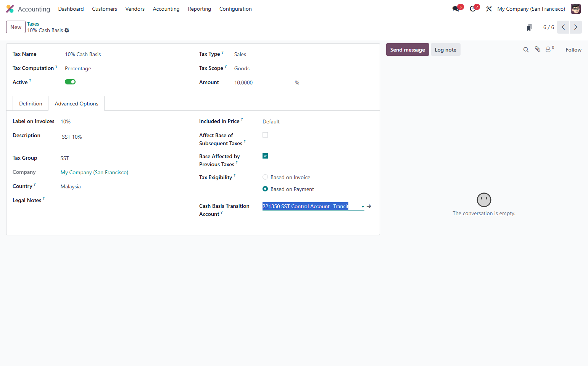
Task: Search messages with magnifier icon
Action: coord(526,50)
